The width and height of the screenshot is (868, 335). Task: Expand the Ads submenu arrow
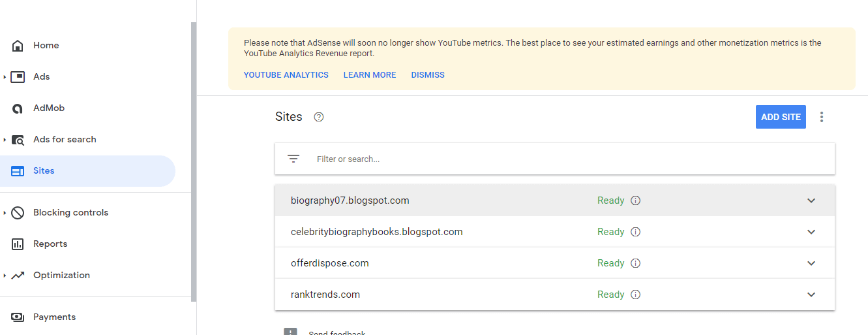[5, 77]
